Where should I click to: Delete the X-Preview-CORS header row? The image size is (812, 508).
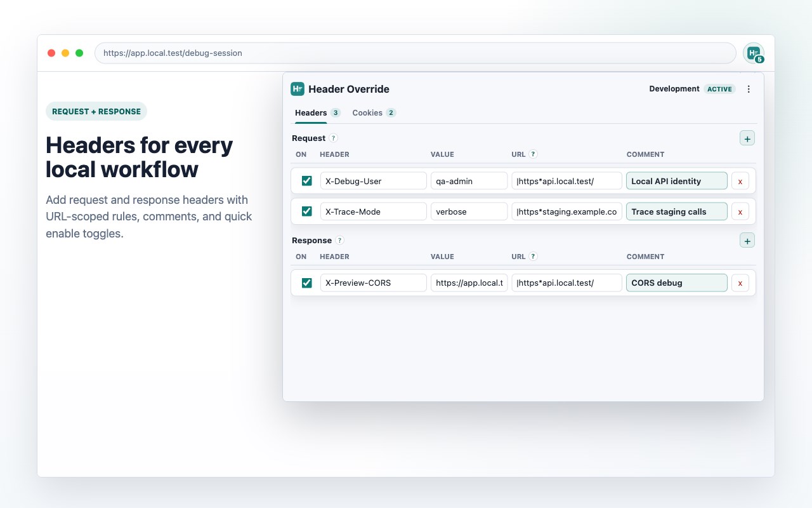[740, 283]
